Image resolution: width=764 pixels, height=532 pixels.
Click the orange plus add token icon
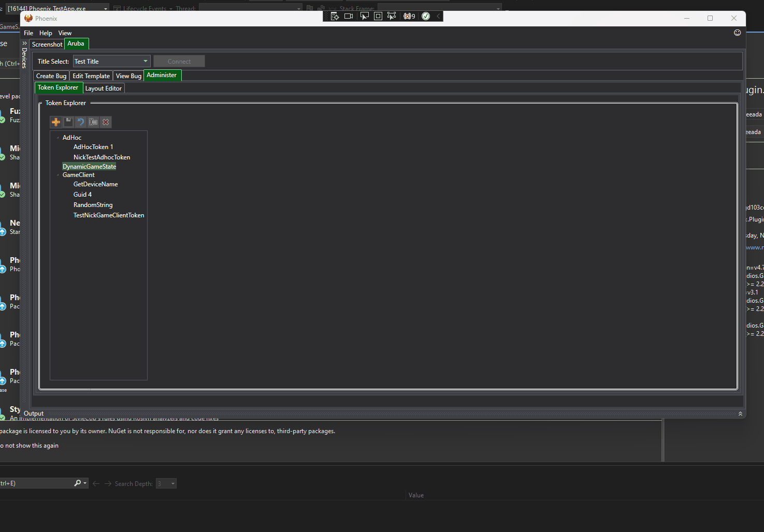pos(56,122)
